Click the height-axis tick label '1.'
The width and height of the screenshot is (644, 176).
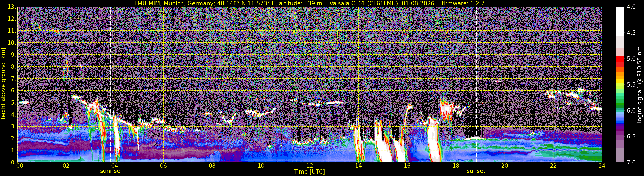pyautogui.click(x=13, y=151)
